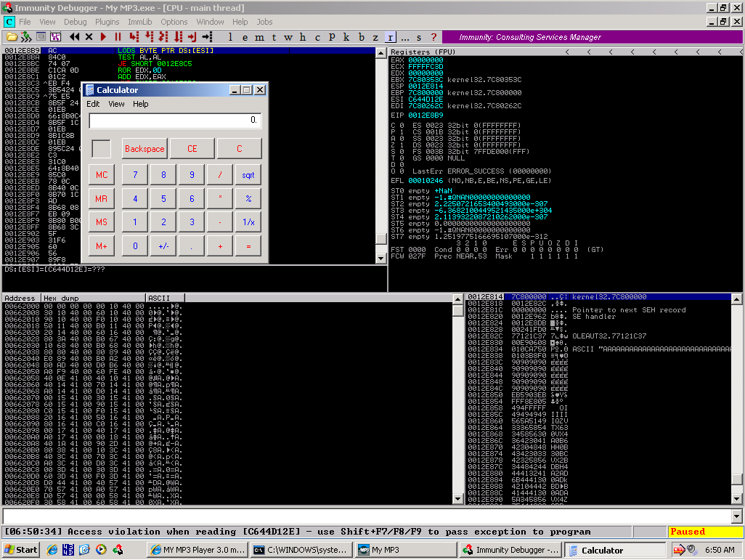The width and height of the screenshot is (745, 560).
Task: Click the equals key in Calculator
Action: tap(248, 246)
